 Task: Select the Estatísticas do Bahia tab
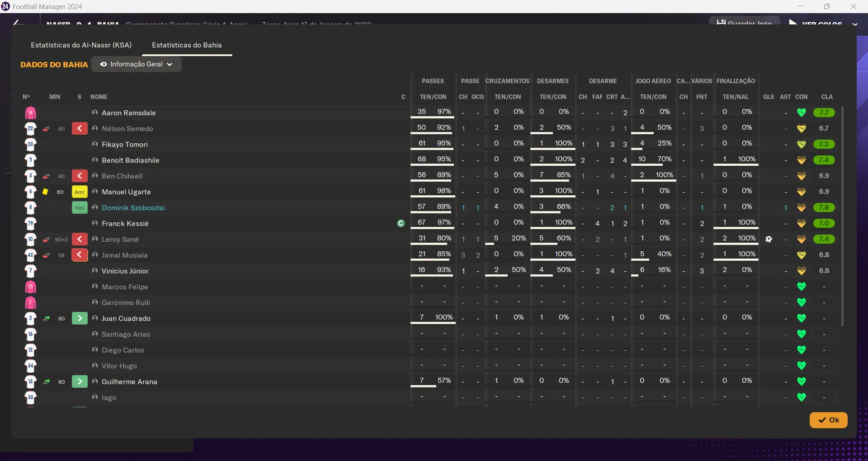(187, 45)
